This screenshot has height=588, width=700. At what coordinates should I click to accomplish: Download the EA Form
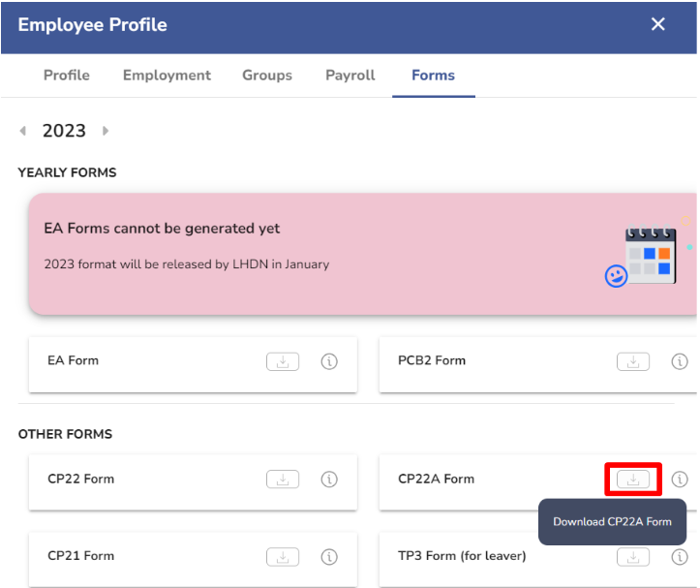point(283,361)
